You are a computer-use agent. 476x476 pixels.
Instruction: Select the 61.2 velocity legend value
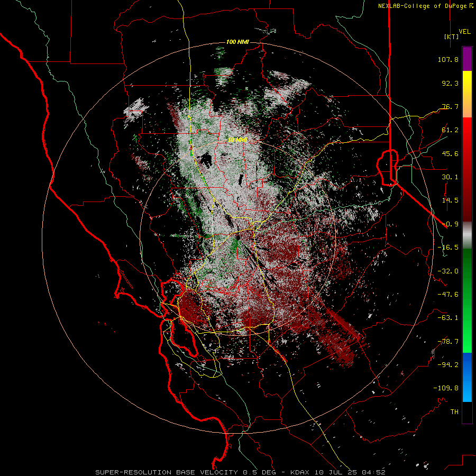(x=450, y=130)
